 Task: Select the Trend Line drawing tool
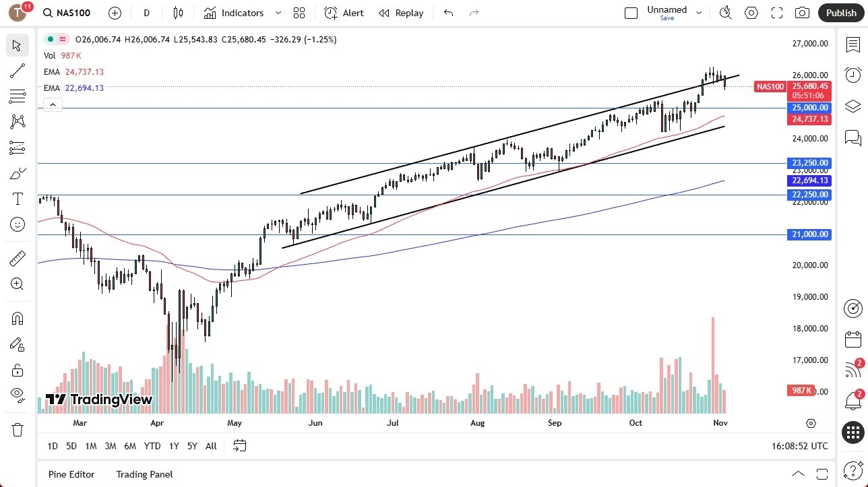point(17,71)
